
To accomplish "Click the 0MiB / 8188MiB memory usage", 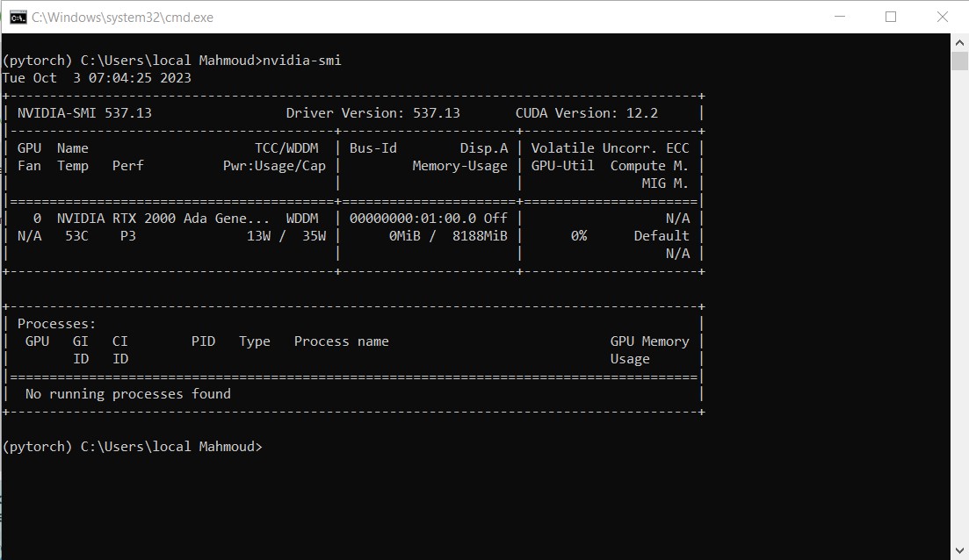I will click(448, 236).
